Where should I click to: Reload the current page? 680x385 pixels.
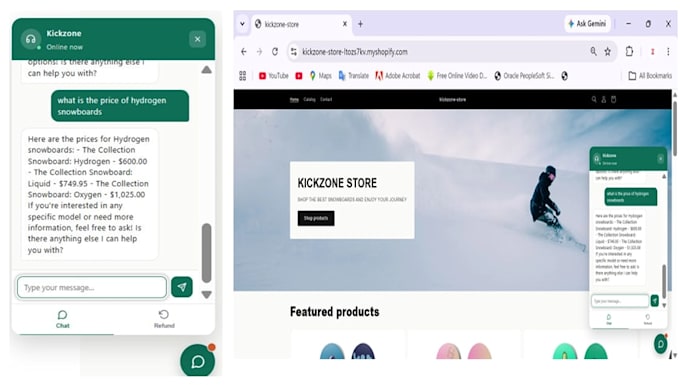click(x=275, y=52)
